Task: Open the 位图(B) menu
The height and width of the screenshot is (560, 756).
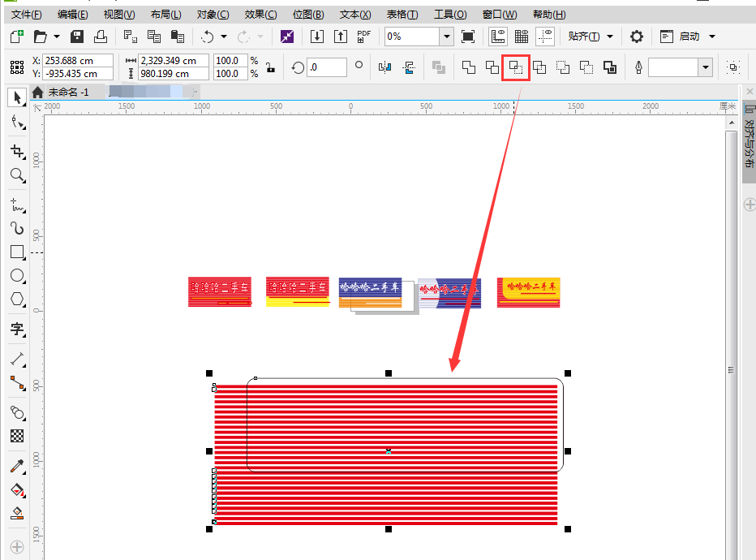Action: point(308,15)
